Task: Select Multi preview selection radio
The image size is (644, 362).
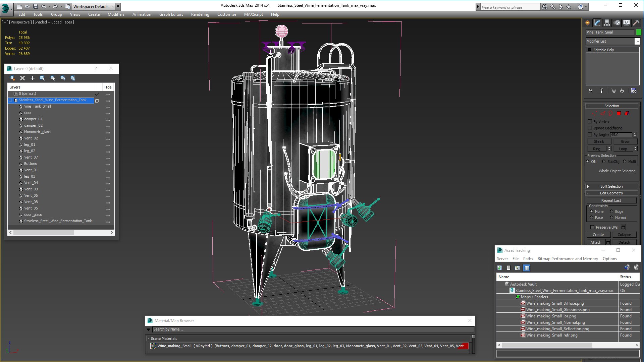Action: point(625,162)
